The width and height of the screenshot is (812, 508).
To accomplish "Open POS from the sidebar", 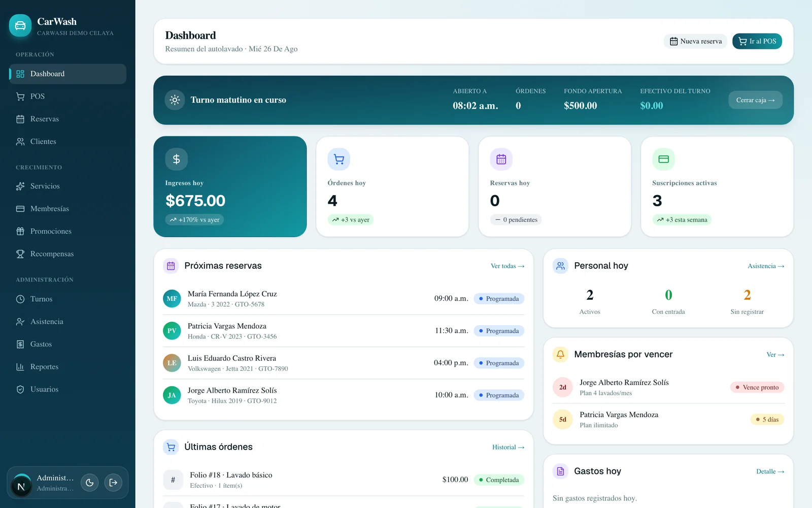I will click(67, 97).
